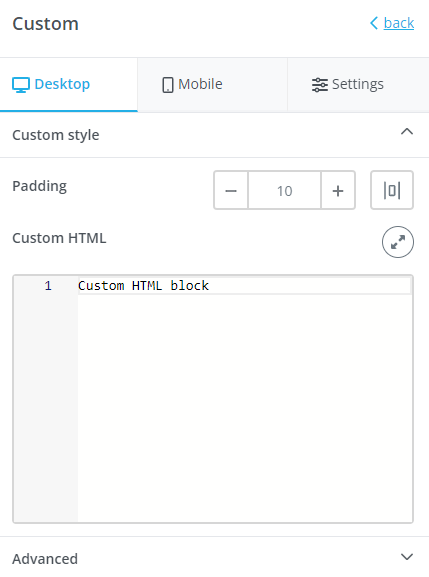The height and width of the screenshot is (577, 429).
Task: Decrease padding with the minus button
Action: (231, 190)
